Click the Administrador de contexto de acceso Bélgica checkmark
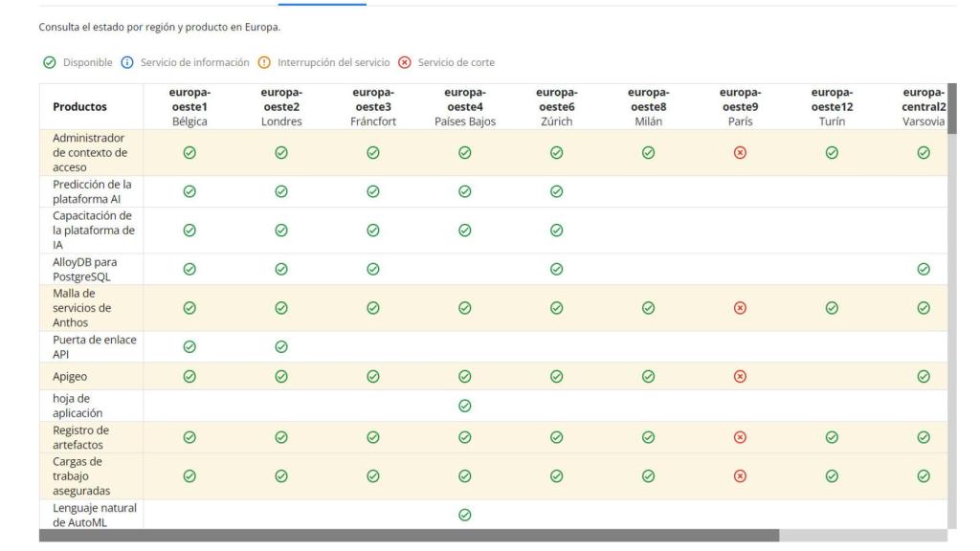 (x=189, y=152)
